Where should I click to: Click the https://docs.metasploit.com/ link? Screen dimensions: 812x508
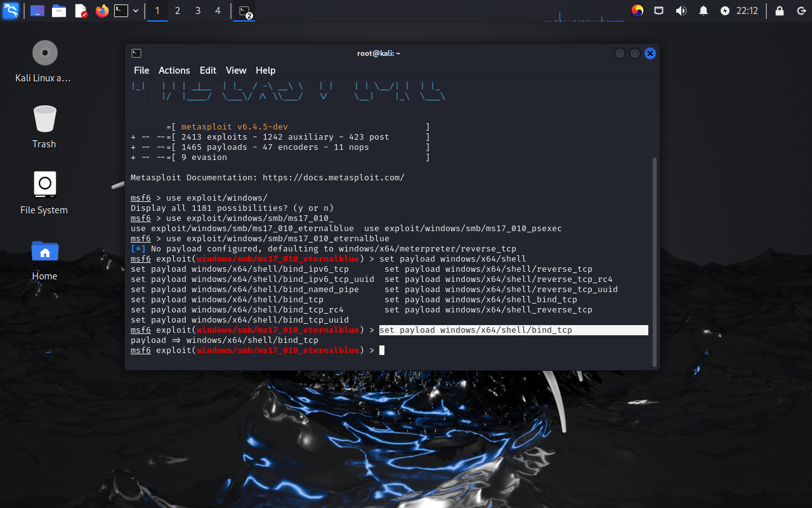click(x=334, y=178)
